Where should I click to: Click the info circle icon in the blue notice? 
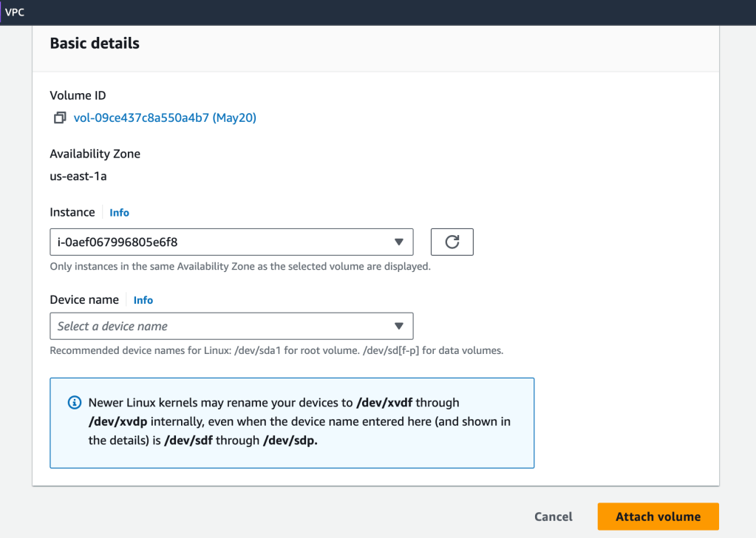[x=74, y=403]
